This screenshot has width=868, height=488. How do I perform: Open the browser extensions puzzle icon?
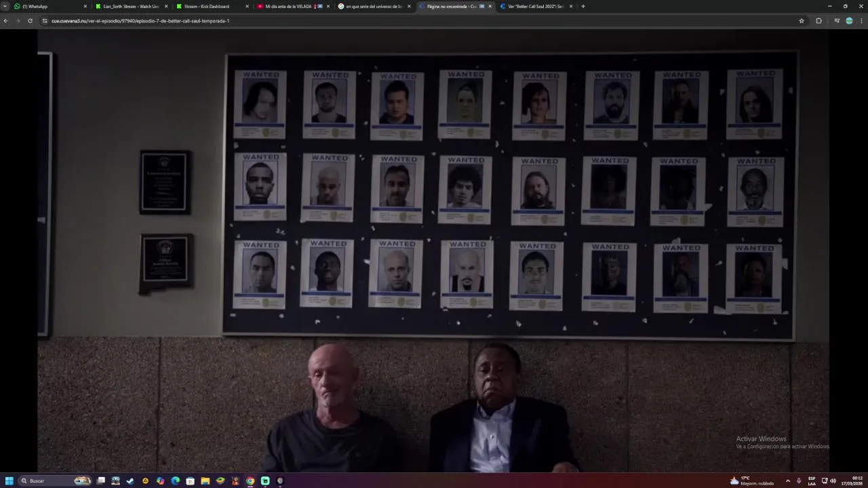[x=818, y=21]
